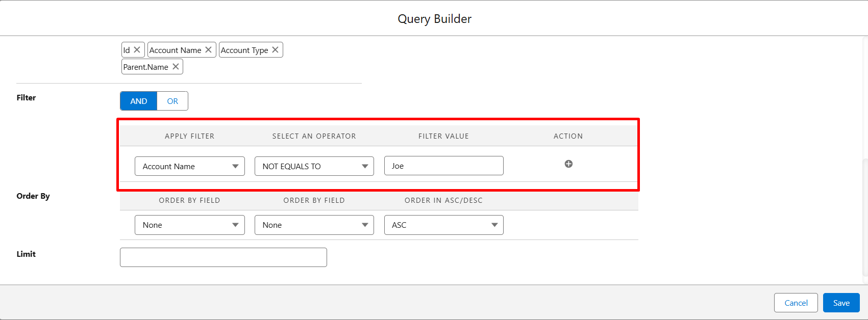Cancel the Query Builder dialog

click(796, 303)
